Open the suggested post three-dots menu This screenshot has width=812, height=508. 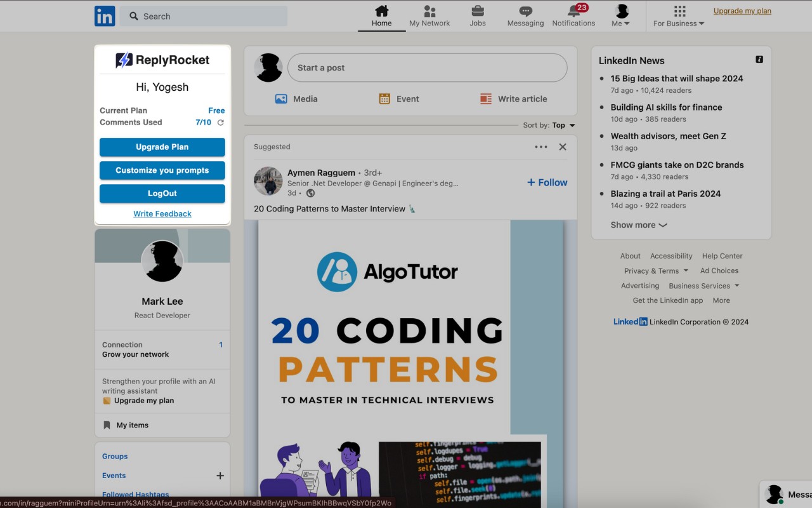coord(541,147)
